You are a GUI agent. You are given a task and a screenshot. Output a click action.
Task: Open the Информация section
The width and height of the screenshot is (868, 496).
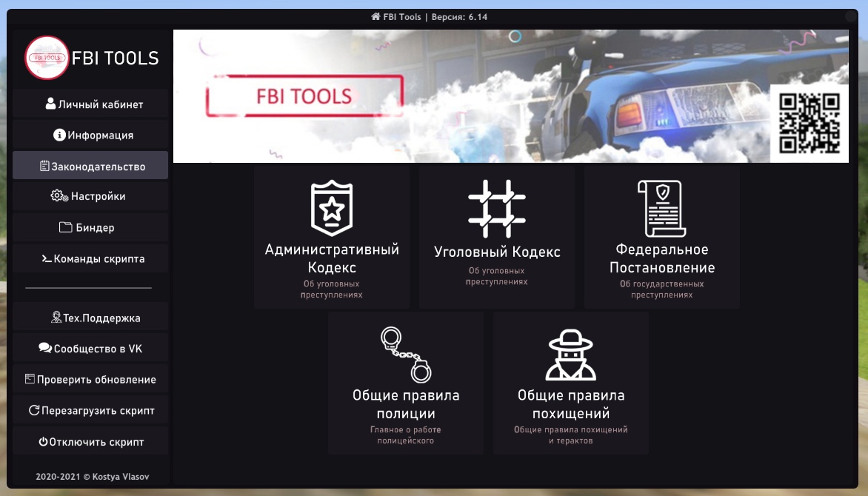(90, 135)
